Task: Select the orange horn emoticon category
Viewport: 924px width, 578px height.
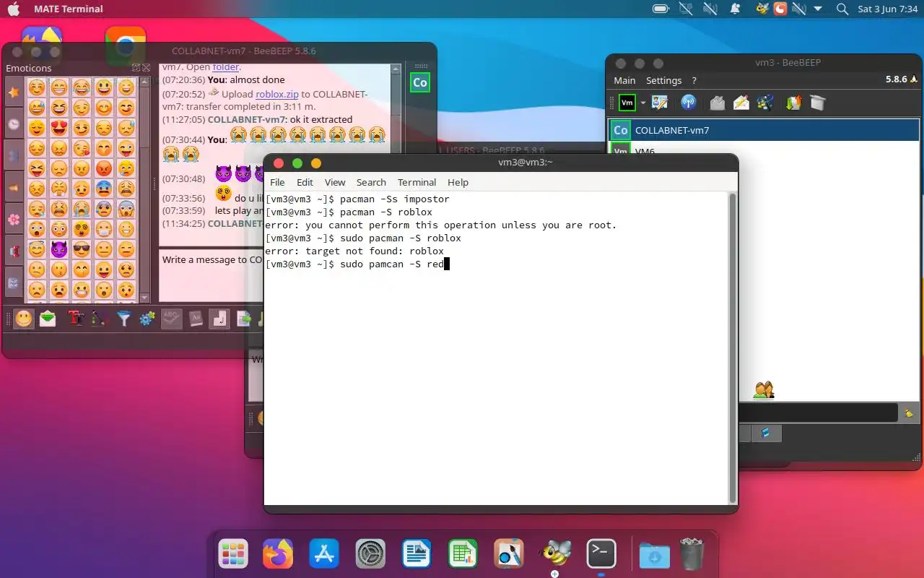Action: (x=14, y=188)
